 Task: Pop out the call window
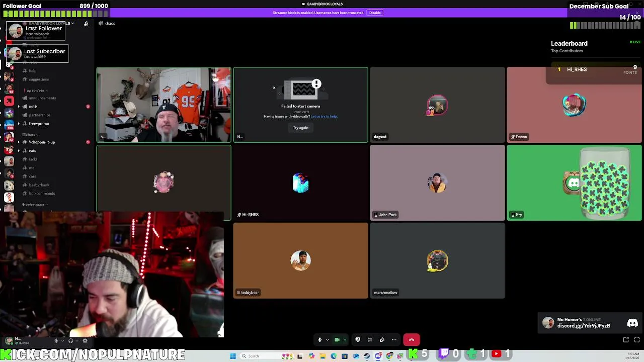626,340
